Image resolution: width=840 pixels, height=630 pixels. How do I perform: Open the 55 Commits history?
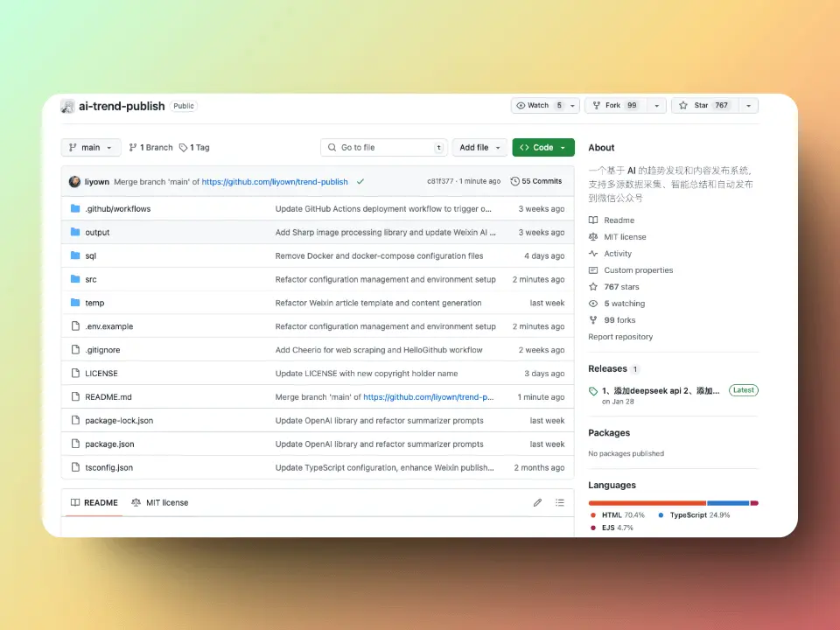point(535,182)
